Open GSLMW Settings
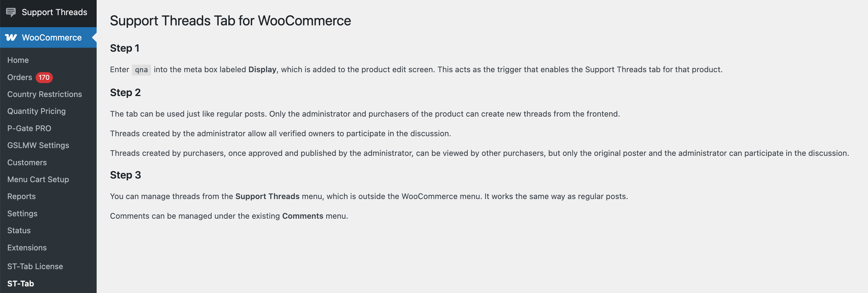 [x=38, y=145]
